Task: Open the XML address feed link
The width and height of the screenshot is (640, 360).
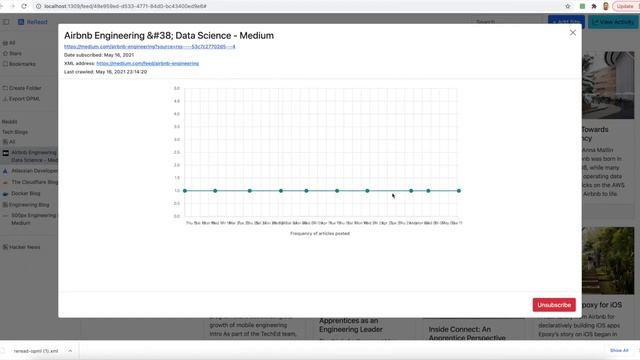Action: pyautogui.click(x=148, y=63)
